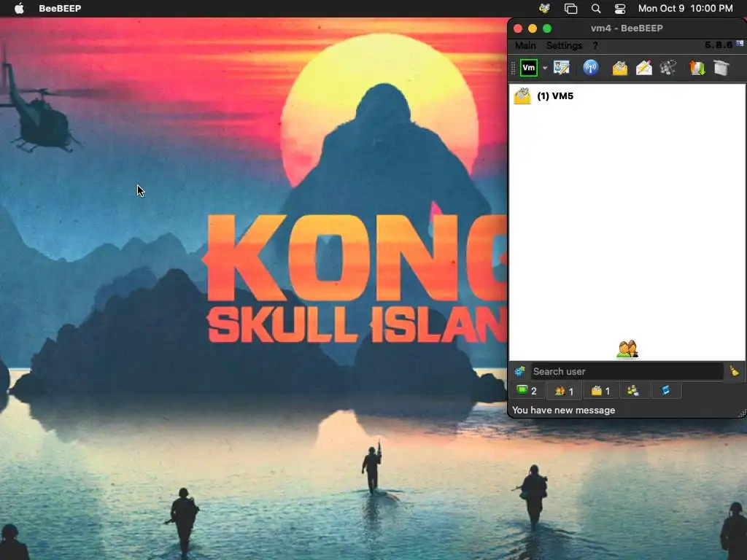This screenshot has width=747, height=560.
Task: Click the Vm user avatar button in toolbar
Action: (529, 68)
